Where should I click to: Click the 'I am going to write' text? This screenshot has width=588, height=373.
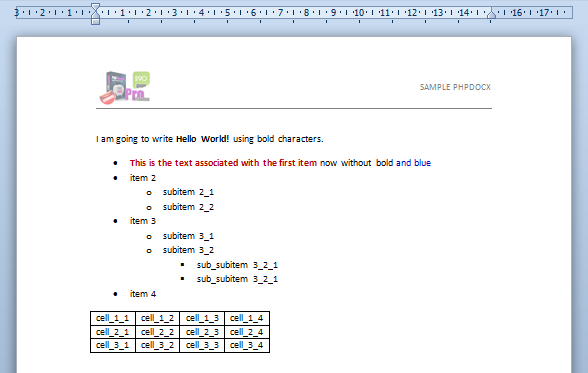point(134,139)
